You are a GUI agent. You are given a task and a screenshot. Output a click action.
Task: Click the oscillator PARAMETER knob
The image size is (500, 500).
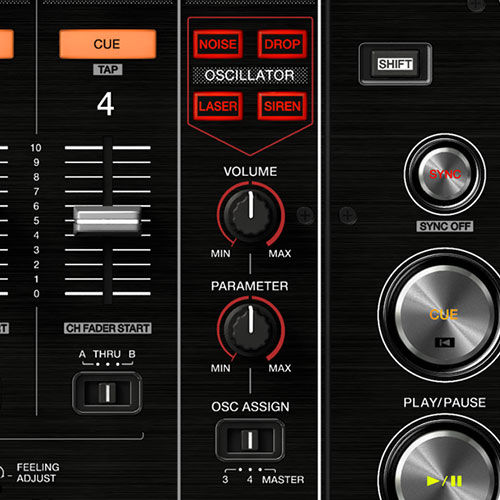click(x=250, y=329)
